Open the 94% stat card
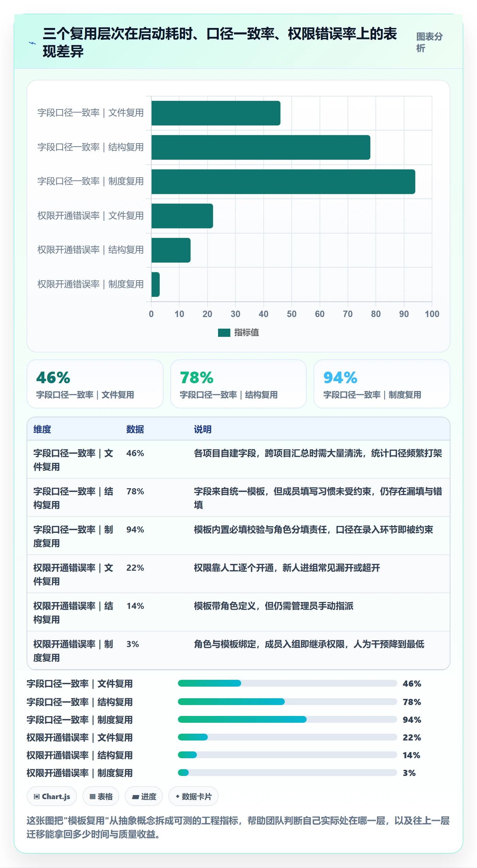The height and width of the screenshot is (868, 477). [x=382, y=384]
